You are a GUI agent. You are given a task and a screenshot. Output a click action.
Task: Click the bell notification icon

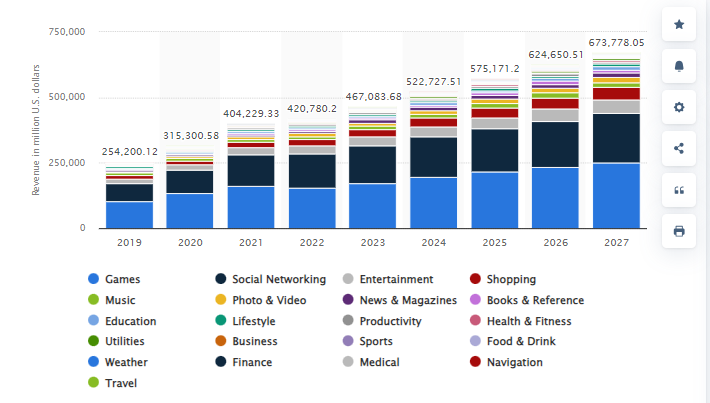(x=679, y=66)
